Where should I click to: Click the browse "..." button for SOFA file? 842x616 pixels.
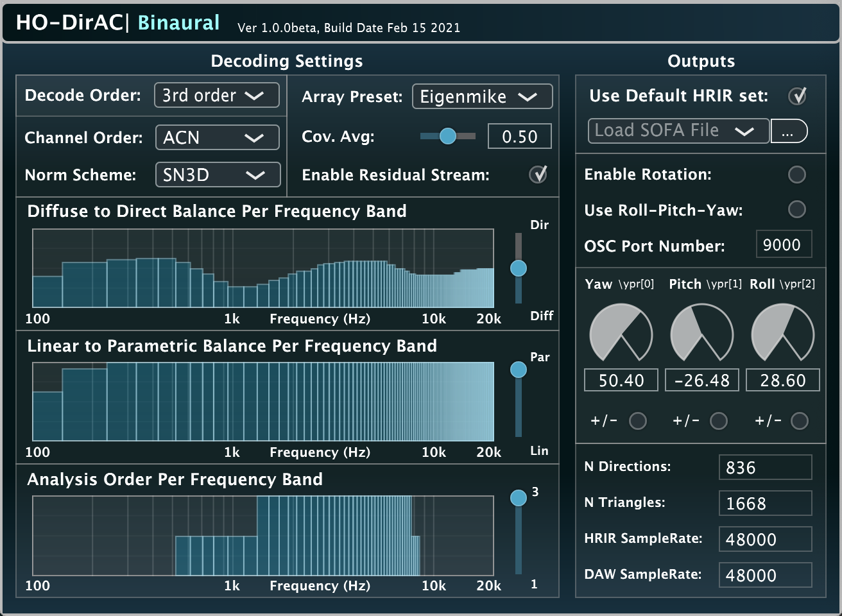coord(788,132)
